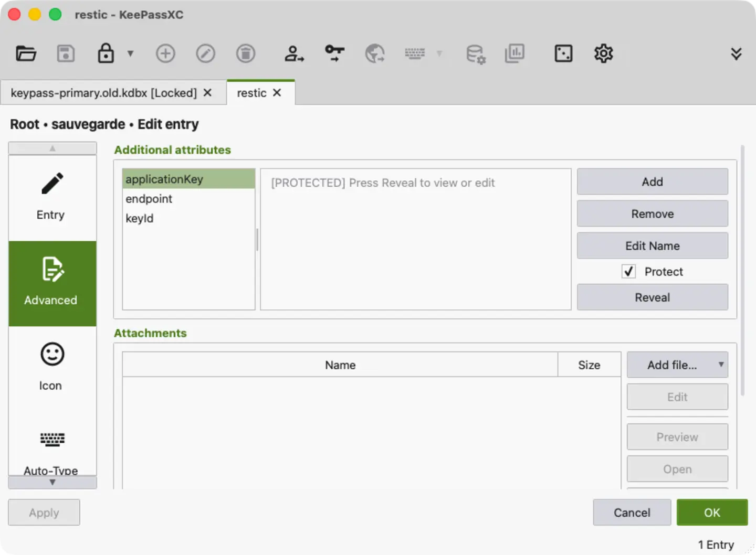Sort attachments by Name column header
The width and height of the screenshot is (756, 555).
[340, 365]
